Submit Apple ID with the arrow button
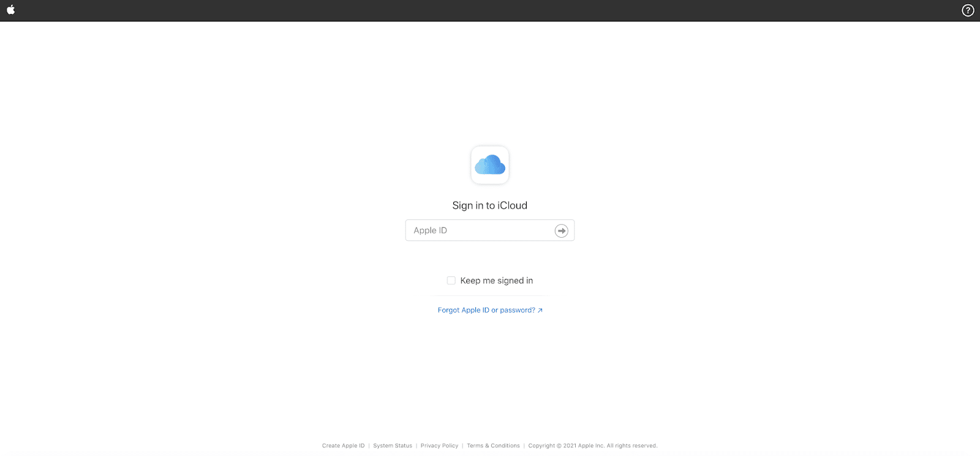 561,230
